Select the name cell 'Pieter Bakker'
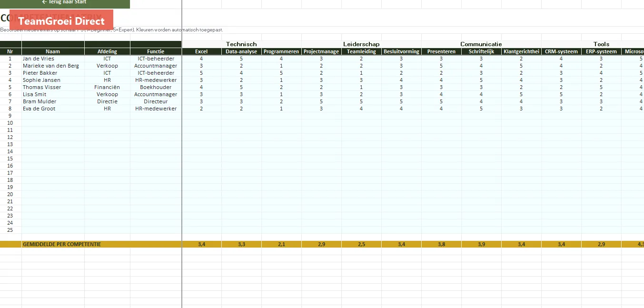 [x=53, y=73]
